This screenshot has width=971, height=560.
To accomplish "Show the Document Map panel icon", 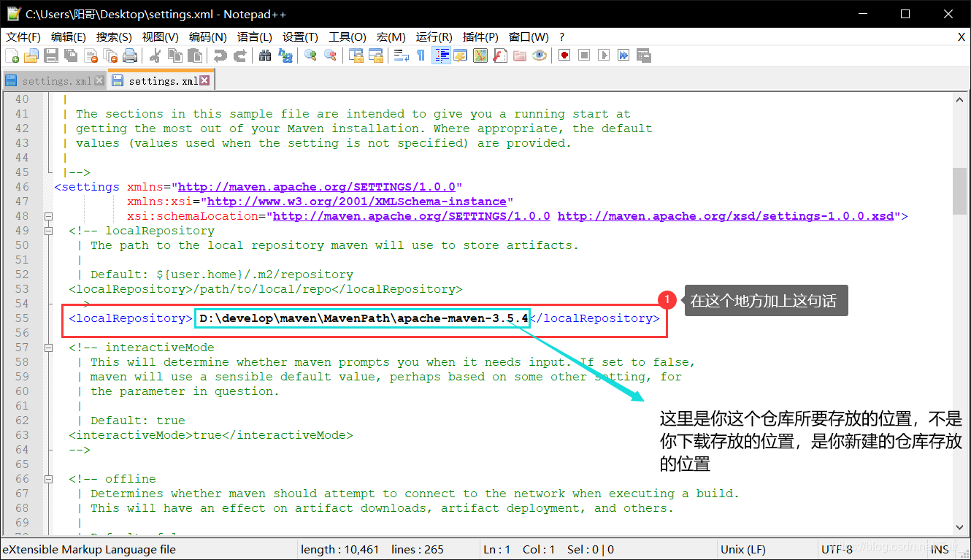I will 480,55.
